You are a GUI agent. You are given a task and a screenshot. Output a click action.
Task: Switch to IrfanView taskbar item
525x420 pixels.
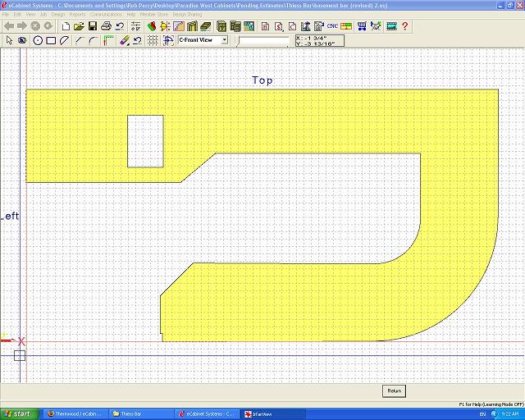273,414
